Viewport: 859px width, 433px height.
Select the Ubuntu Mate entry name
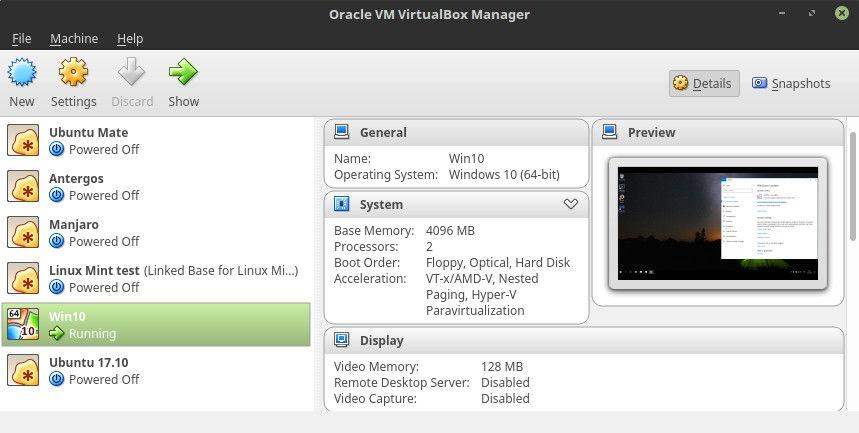pyautogui.click(x=88, y=133)
